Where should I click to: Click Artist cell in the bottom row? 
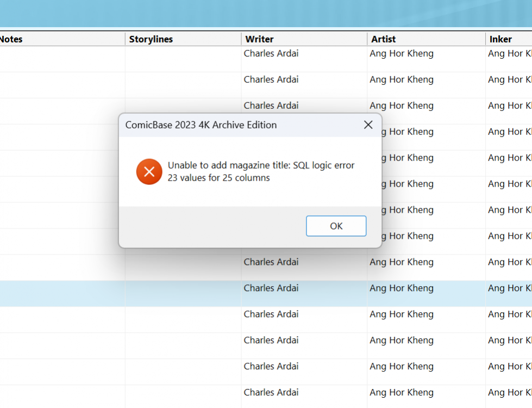point(402,392)
